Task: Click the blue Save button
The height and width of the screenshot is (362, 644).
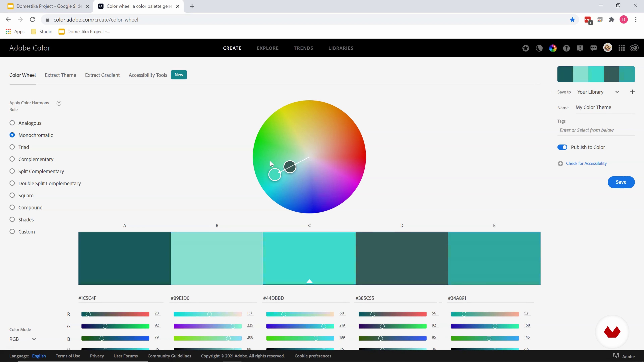Action: click(621, 182)
